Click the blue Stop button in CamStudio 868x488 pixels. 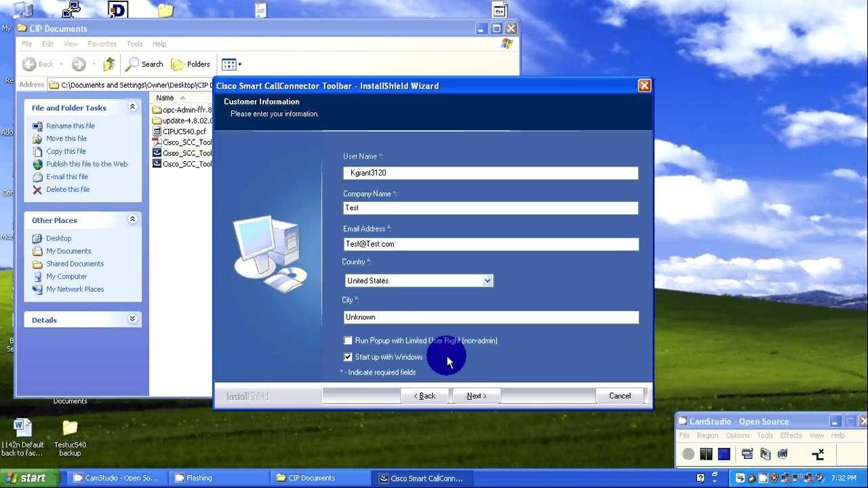coord(724,454)
